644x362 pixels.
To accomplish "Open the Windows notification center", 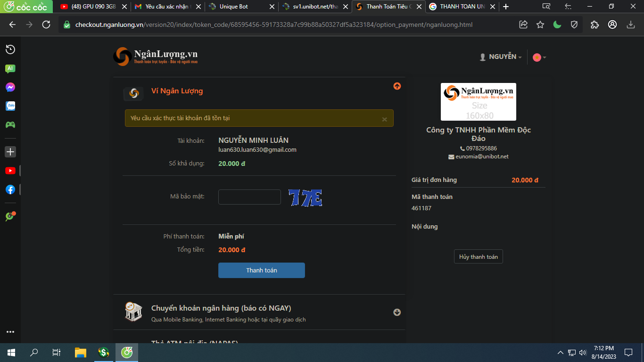I will tap(628, 352).
